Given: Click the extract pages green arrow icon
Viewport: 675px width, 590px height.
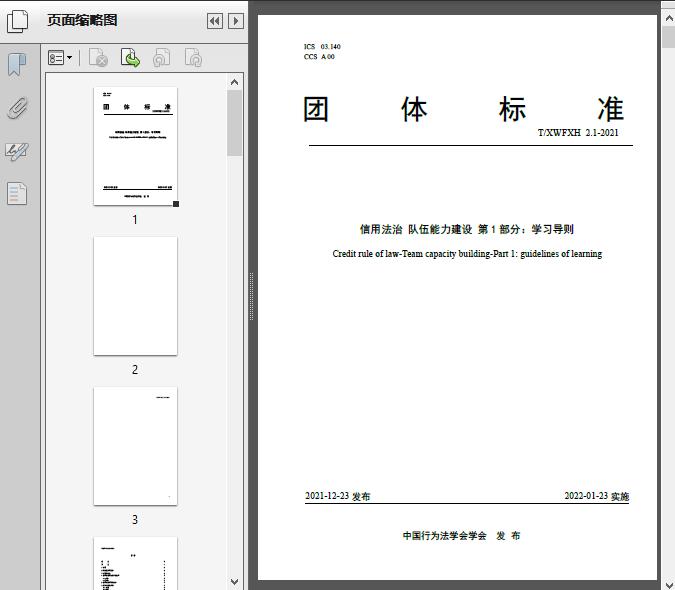Looking at the screenshot, I should click(130, 58).
